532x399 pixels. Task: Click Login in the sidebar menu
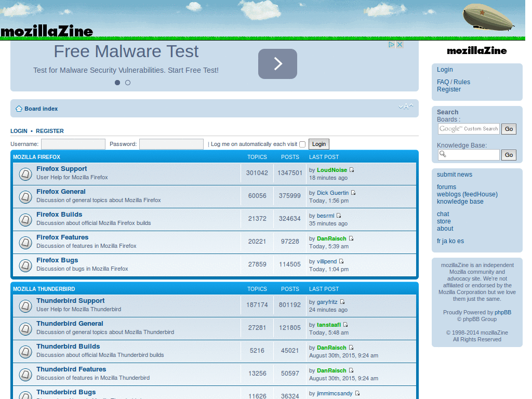click(x=445, y=70)
